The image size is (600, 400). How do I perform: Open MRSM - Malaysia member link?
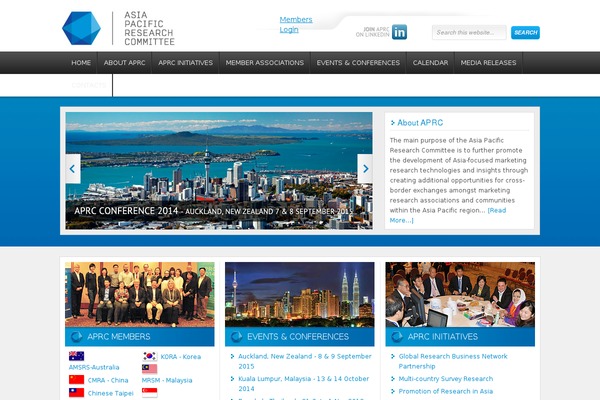click(167, 380)
